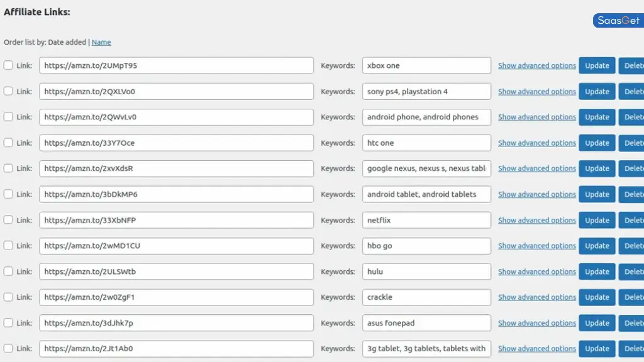The width and height of the screenshot is (644, 362).
Task: Edit the link field https://amzn.to/2QXLVo0
Action: [x=176, y=92]
